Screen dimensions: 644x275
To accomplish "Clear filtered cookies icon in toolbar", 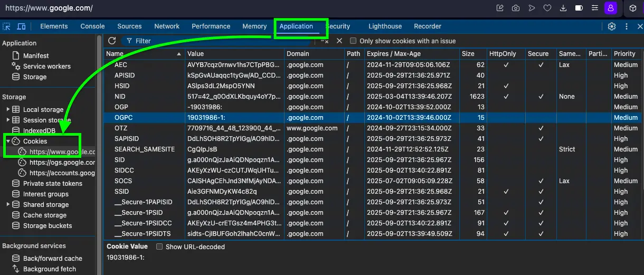I will pos(324,41).
